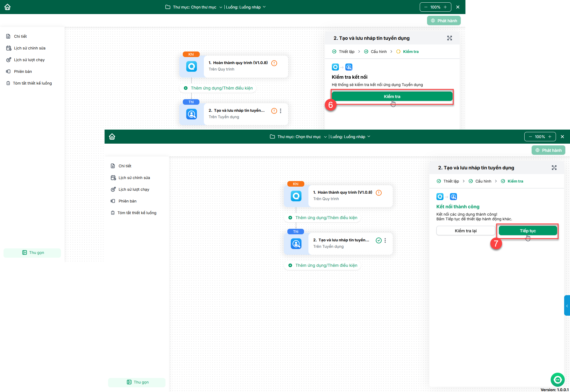Select Phiên bản in the lower sidebar
The width and height of the screenshot is (570, 392).
click(x=127, y=201)
